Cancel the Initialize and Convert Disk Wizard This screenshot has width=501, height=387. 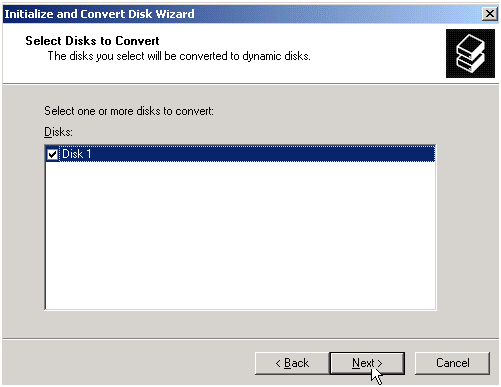tap(452, 363)
